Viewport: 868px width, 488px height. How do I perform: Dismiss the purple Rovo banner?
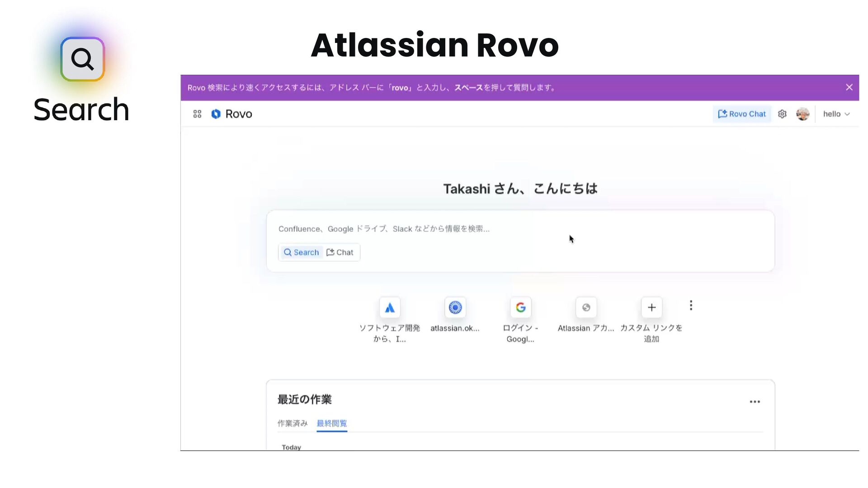849,87
